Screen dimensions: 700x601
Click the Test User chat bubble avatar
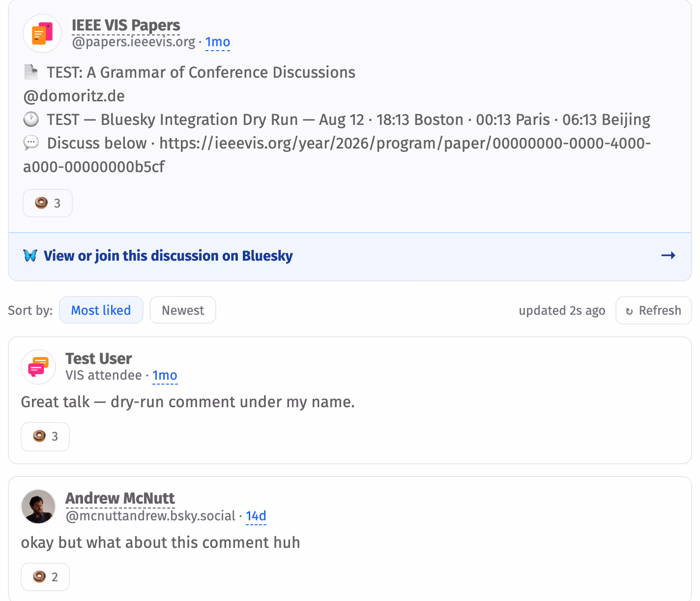[x=38, y=367]
